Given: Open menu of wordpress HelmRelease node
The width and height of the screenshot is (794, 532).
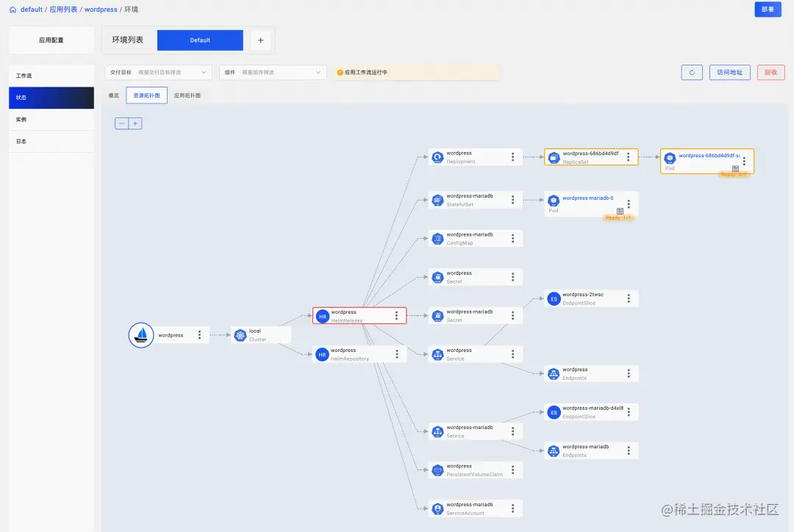Looking at the screenshot, I should pos(396,316).
